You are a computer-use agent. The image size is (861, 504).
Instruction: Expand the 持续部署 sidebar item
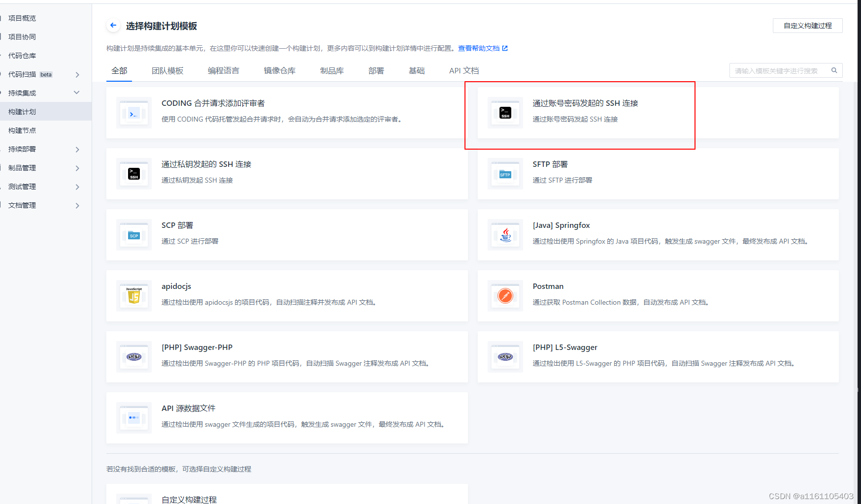point(77,149)
